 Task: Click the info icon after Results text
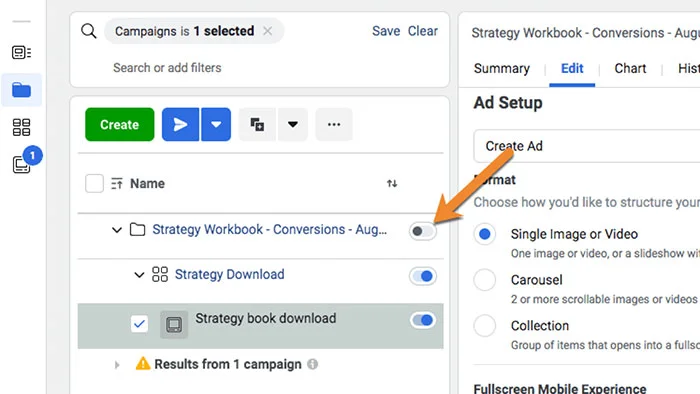pos(312,364)
